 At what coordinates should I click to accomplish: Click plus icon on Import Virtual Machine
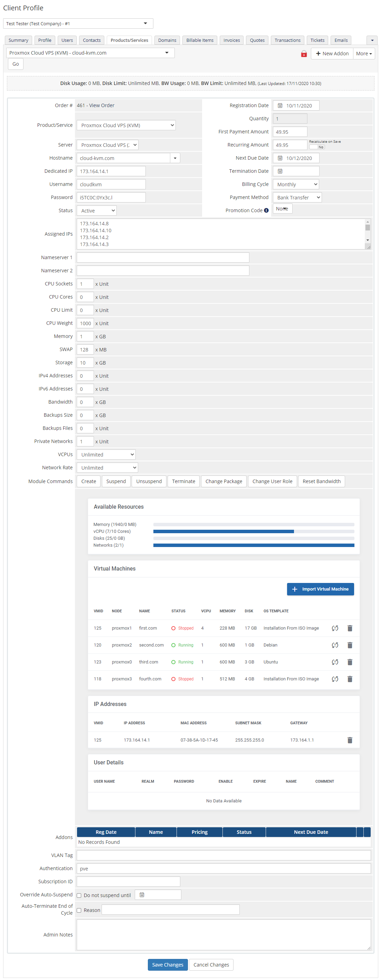[x=294, y=589]
